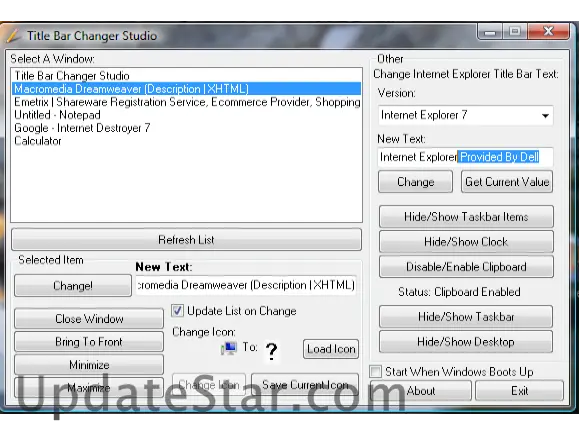Viewport: 581px width, 436px height.
Task: Click the question mark target icon
Action: click(x=272, y=351)
